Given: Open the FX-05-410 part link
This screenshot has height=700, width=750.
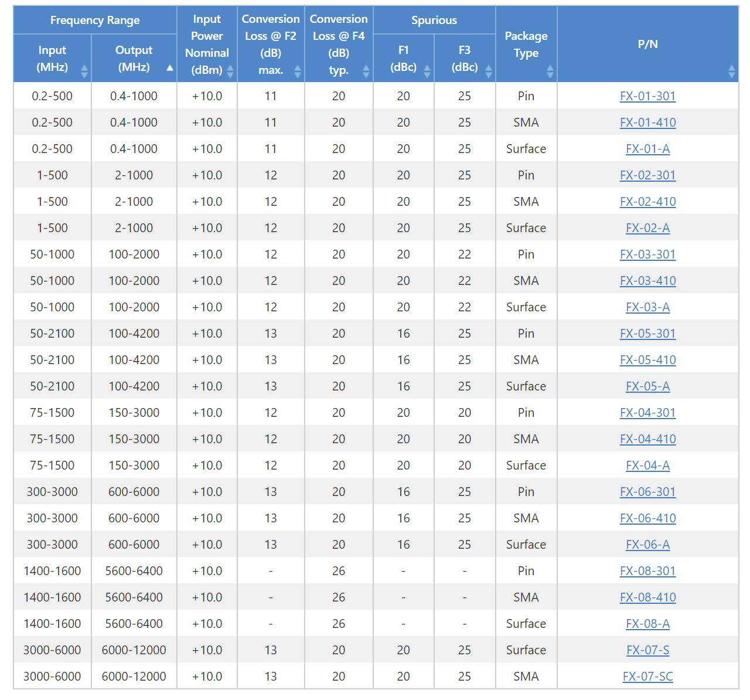Looking at the screenshot, I should pos(647,360).
